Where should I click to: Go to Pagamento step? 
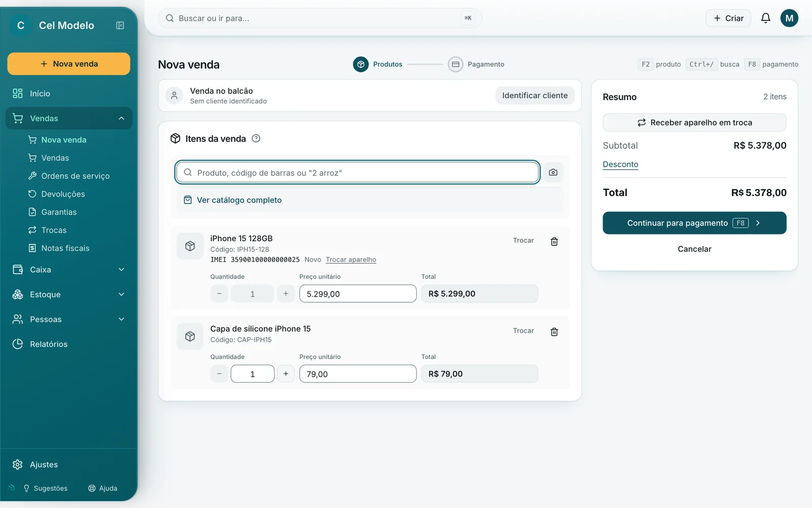(x=476, y=65)
